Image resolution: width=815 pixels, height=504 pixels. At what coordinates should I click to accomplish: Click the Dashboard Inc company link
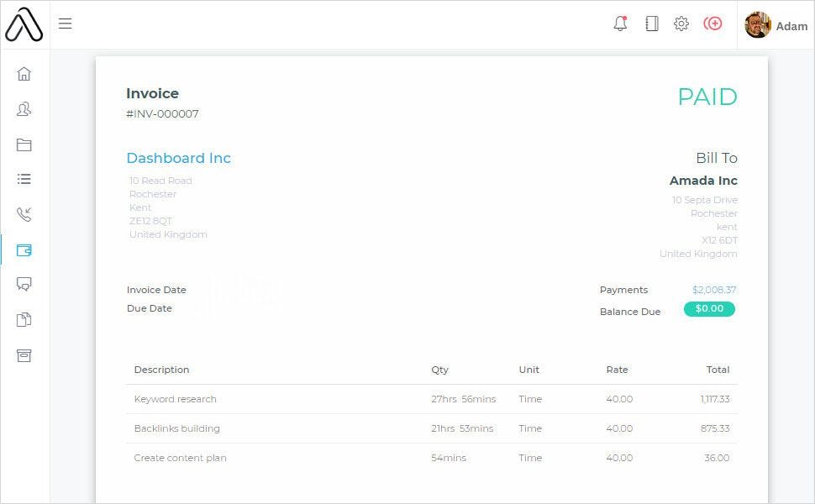[179, 158]
